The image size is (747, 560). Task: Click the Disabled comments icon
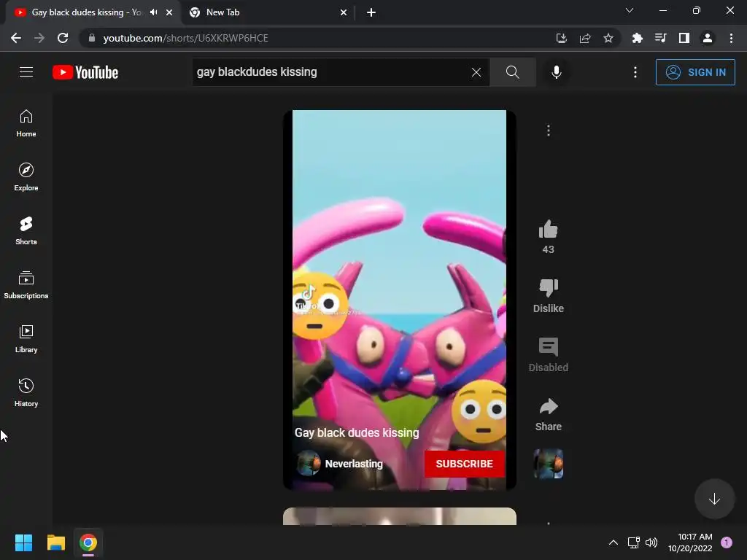click(549, 347)
